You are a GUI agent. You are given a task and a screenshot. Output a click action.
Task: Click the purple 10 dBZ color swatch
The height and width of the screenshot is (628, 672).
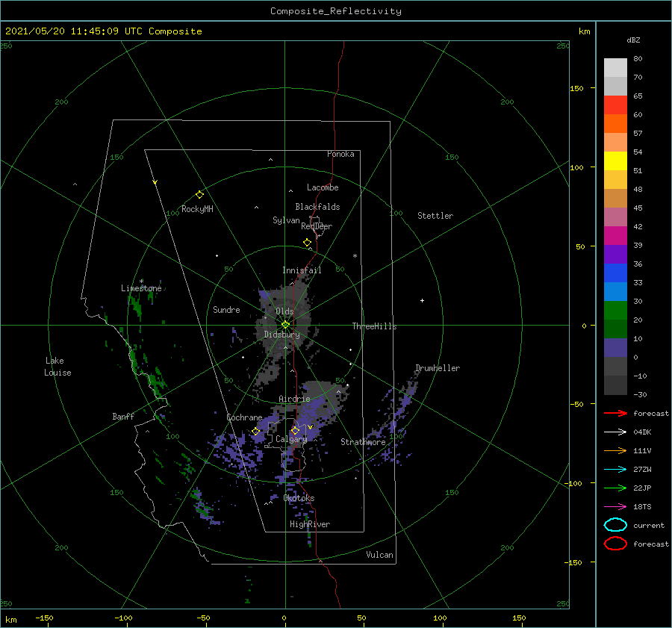(615, 347)
